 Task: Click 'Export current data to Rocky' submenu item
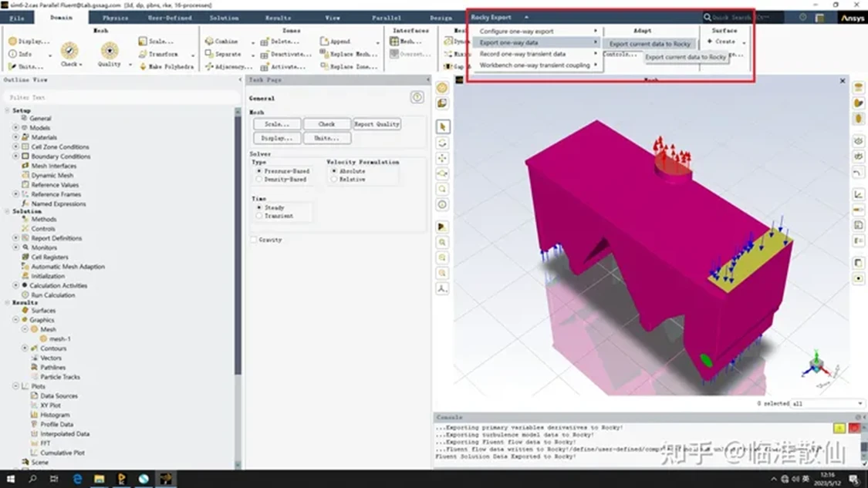tap(650, 44)
